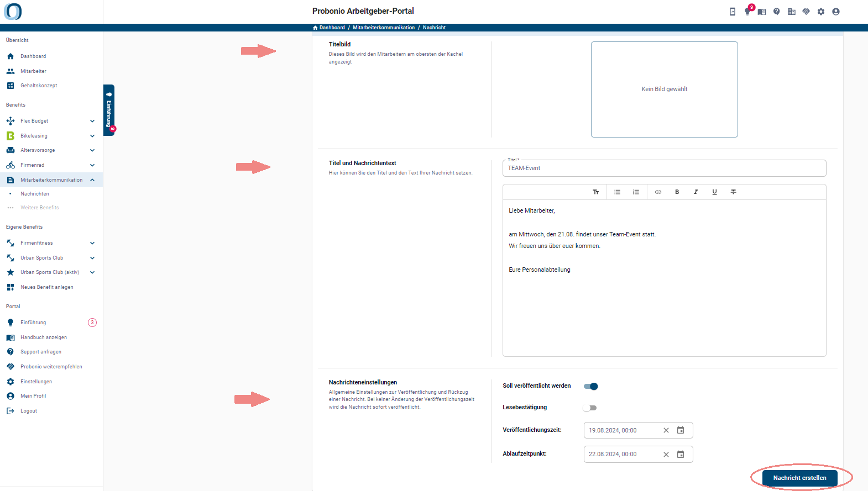Viewport: 868px width, 491px height.
Task: Click the Titel input field with TEAM-Event
Action: tap(664, 168)
